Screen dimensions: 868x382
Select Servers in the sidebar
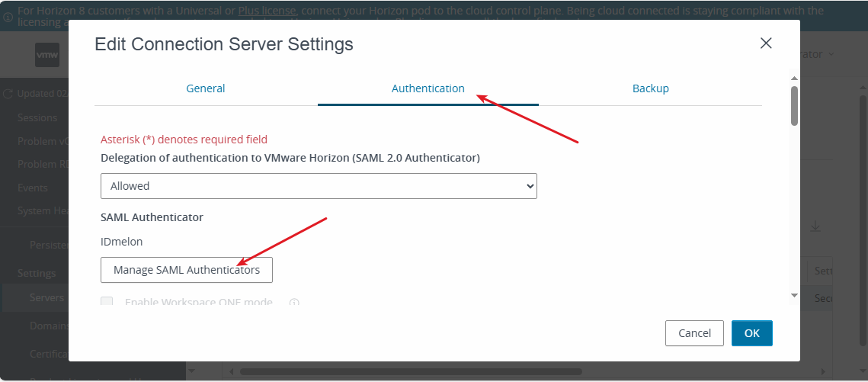tap(47, 298)
